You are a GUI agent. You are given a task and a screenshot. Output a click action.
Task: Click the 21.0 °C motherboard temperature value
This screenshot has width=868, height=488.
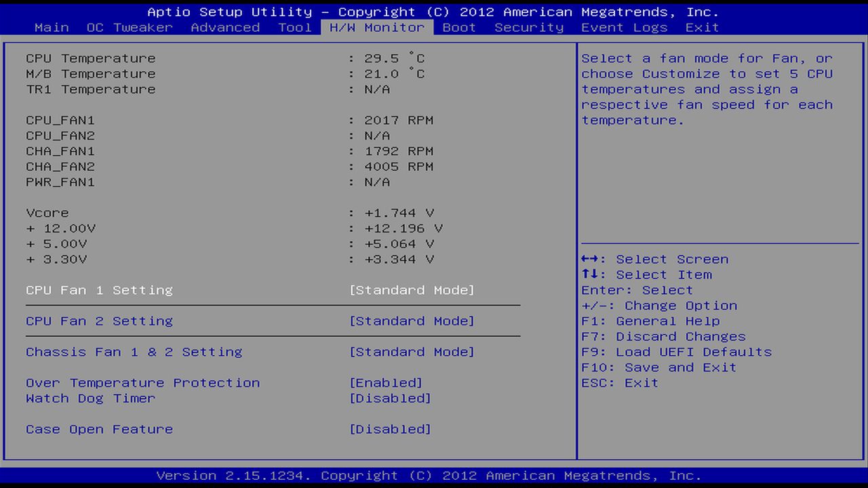click(x=394, y=74)
